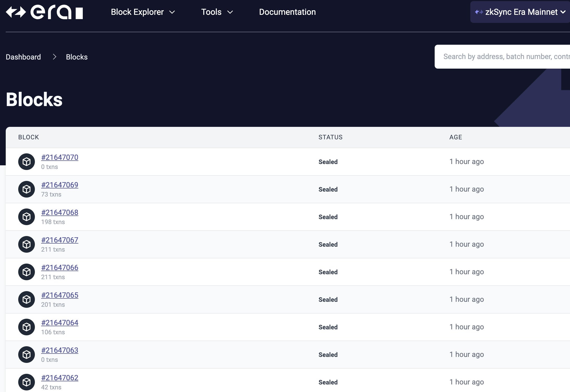The image size is (570, 392).
Task: Click '1 hour ago' for block #21647064
Action: (x=467, y=327)
